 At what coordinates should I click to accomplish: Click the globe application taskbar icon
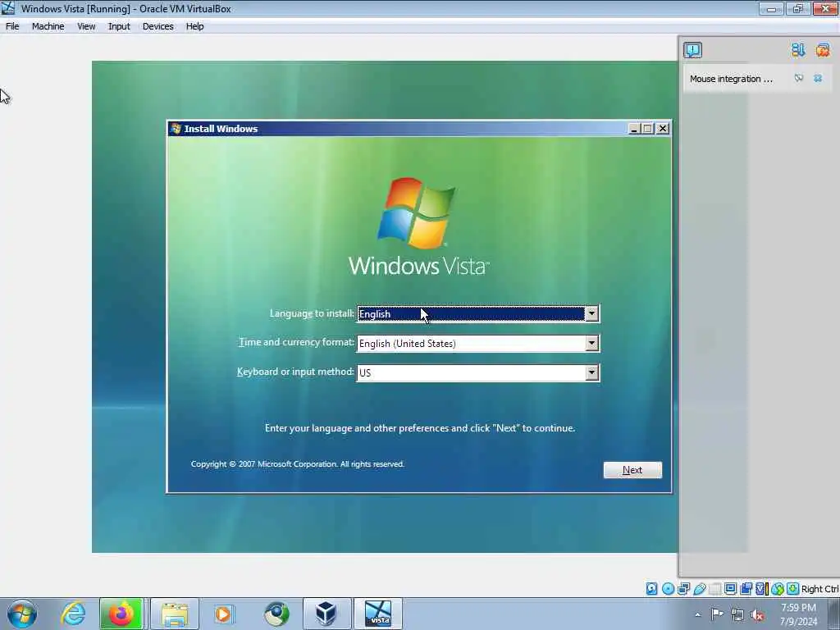point(276,614)
